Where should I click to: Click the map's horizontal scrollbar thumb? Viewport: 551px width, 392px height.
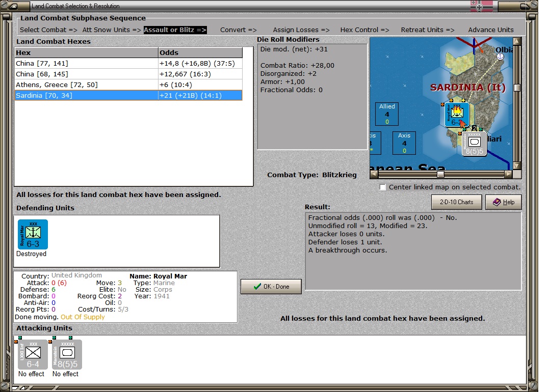tap(440, 174)
